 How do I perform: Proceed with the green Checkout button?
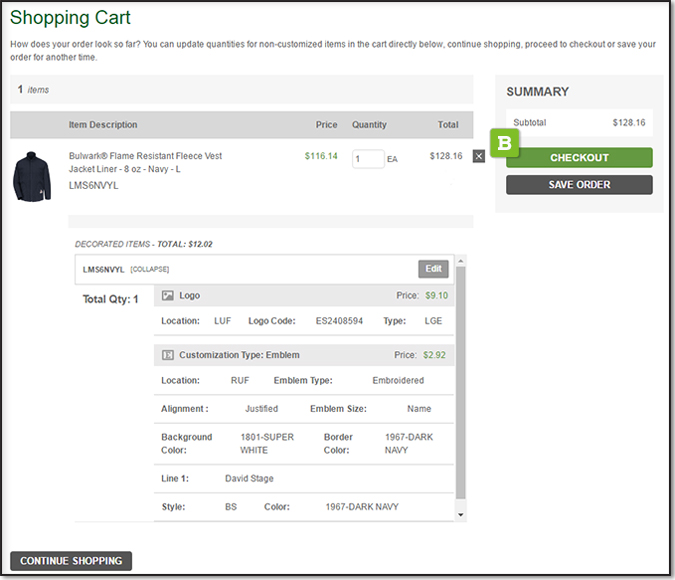[x=579, y=158]
